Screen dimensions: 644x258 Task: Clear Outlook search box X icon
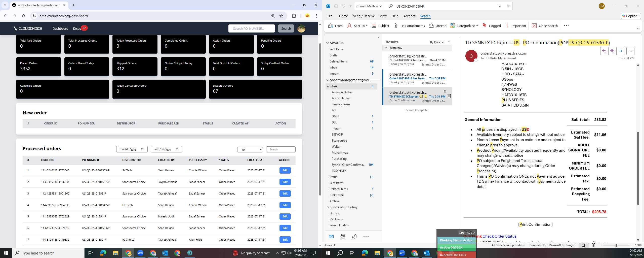508,6
